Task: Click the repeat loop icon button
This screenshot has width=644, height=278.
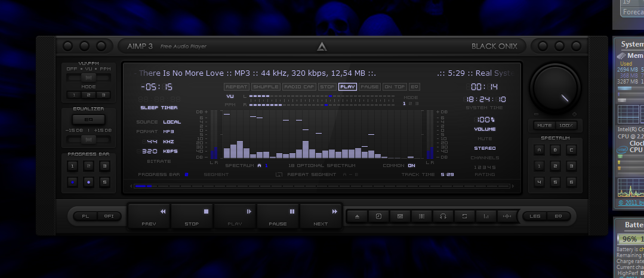Action: [x=464, y=216]
